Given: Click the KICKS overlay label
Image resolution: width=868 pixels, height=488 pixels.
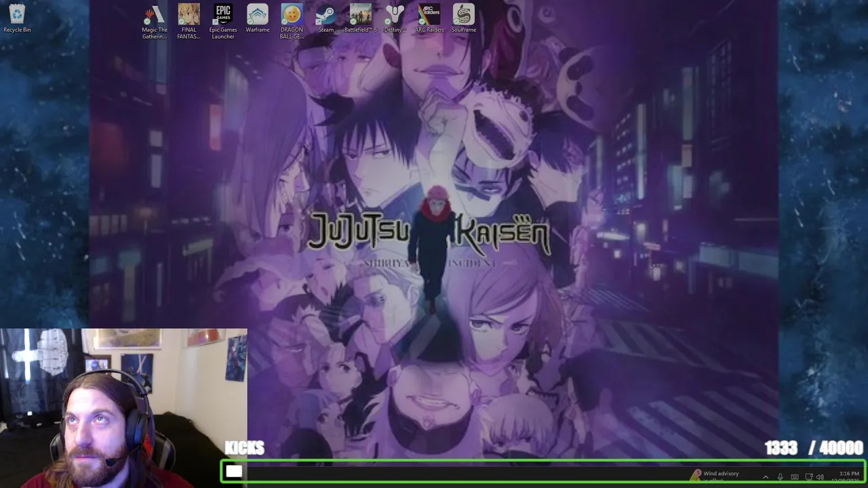Looking at the screenshot, I should 244,448.
